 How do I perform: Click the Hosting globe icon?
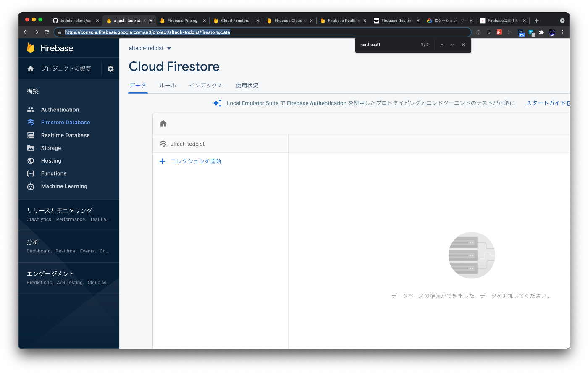coord(31,160)
